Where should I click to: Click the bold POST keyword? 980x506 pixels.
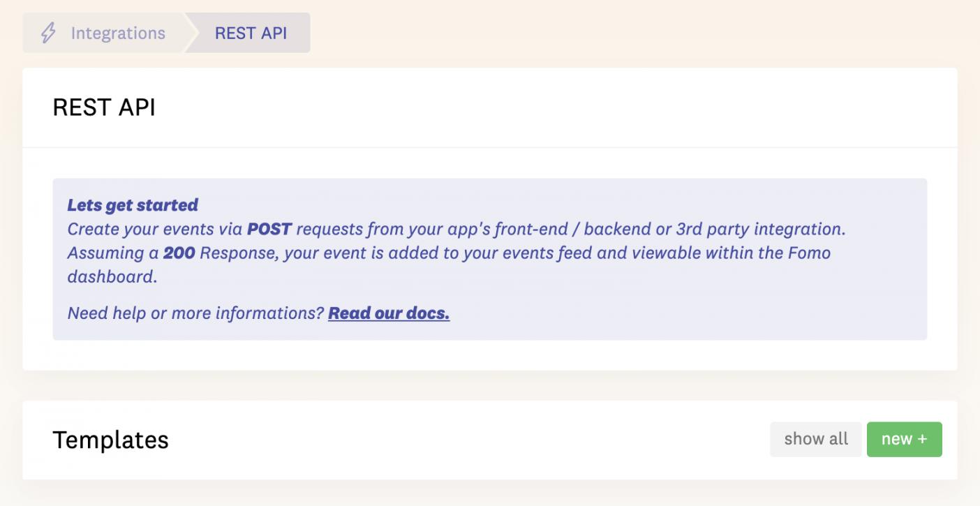[269, 229]
